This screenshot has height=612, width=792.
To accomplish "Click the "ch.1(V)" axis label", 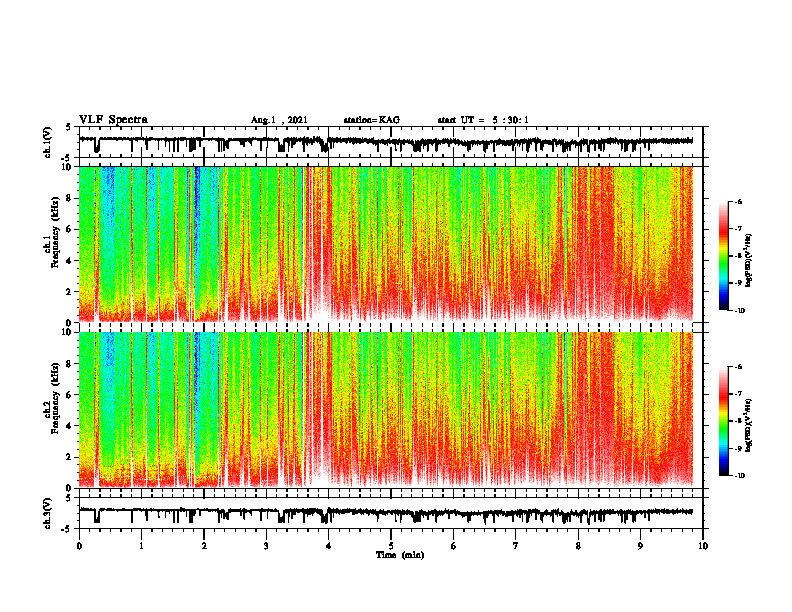I will (48, 142).
